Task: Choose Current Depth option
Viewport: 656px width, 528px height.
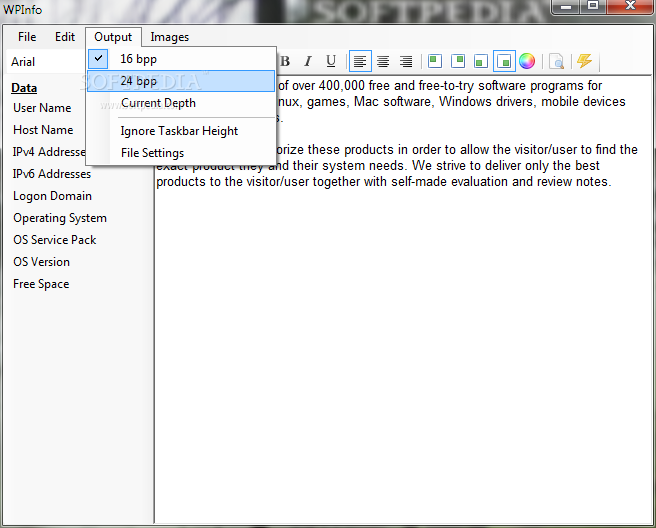Action: coord(181,103)
